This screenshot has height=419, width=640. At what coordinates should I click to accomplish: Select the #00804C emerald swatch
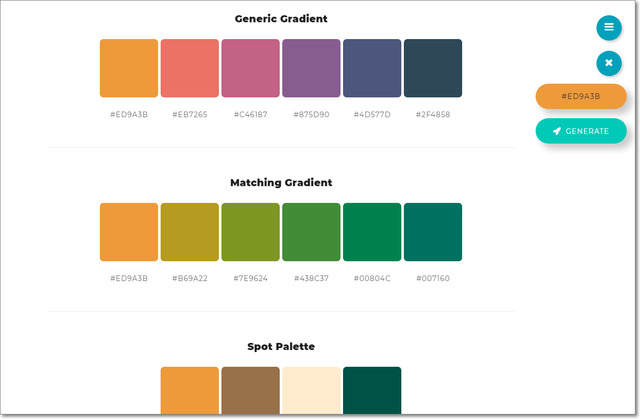(372, 232)
